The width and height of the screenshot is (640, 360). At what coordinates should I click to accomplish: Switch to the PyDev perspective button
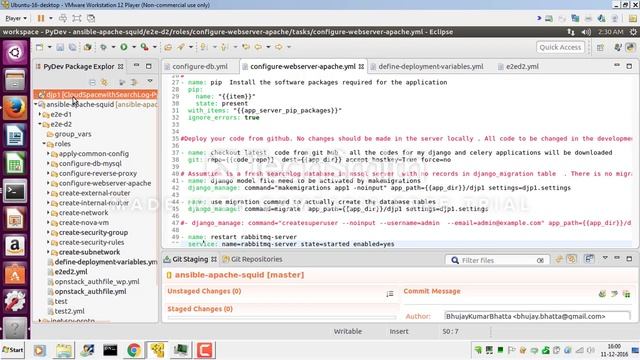(630, 47)
